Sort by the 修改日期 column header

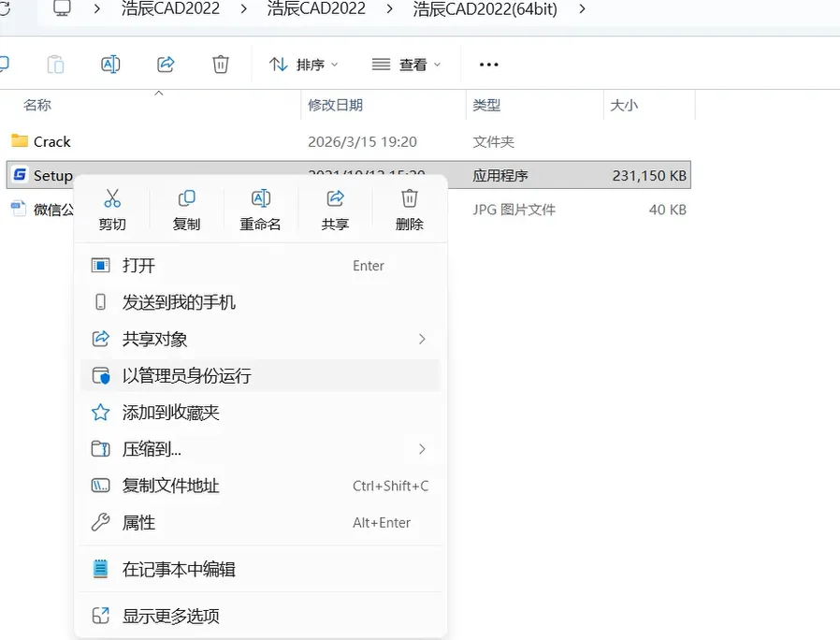click(336, 105)
